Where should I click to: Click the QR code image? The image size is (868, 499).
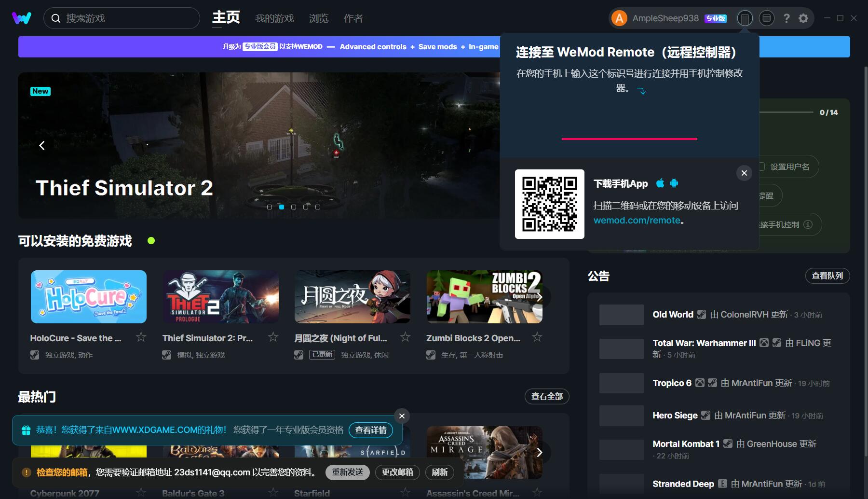tap(550, 204)
